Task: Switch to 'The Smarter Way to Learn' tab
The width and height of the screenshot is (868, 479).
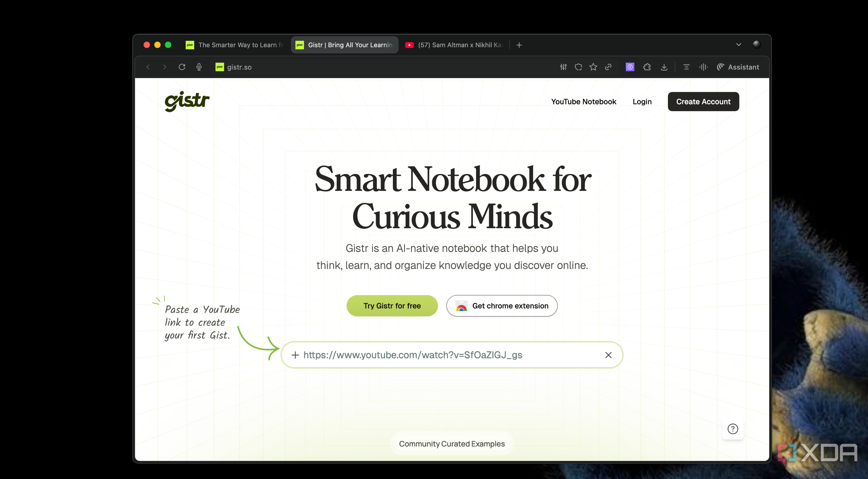Action: [x=235, y=45]
